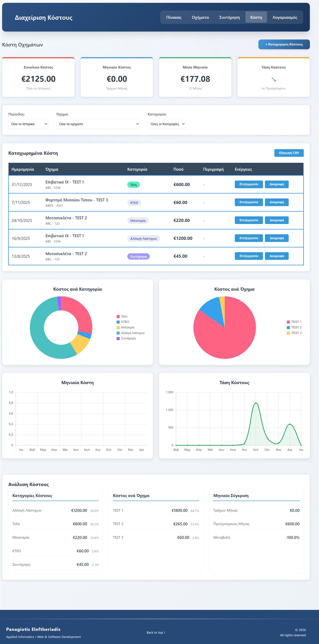Edit the 13/8/2025 Συντήρηση entry
The width and height of the screenshot is (319, 644).
click(249, 256)
